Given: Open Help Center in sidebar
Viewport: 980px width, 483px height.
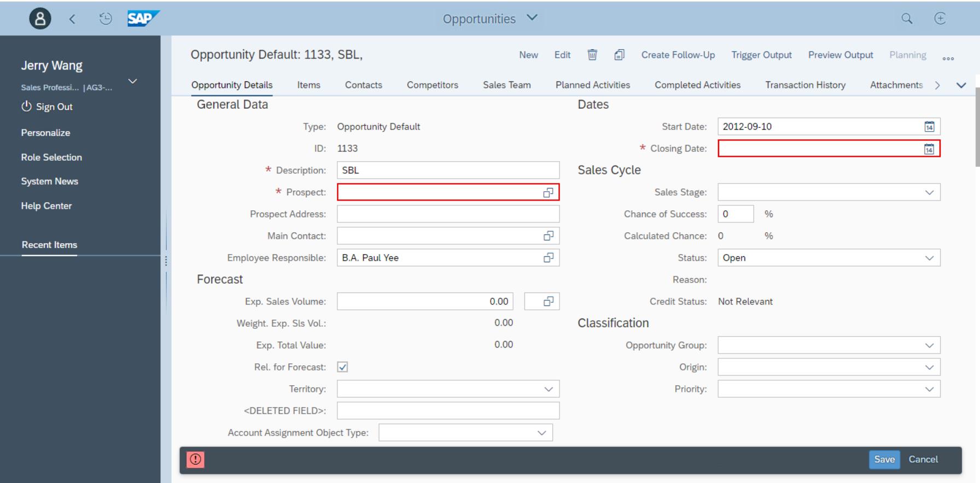Looking at the screenshot, I should click(x=46, y=206).
